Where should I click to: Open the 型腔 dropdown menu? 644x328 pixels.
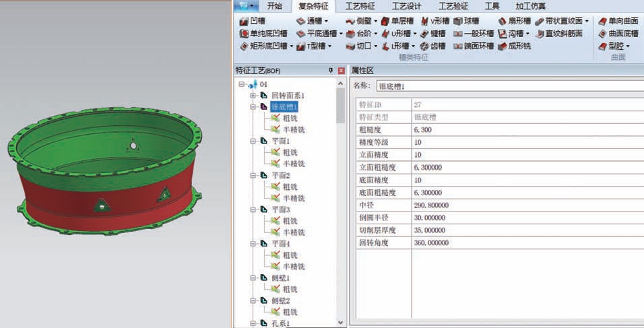(x=628, y=46)
